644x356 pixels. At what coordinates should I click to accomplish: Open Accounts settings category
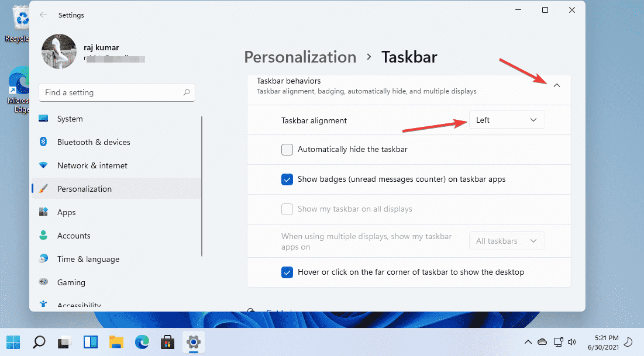(116, 236)
